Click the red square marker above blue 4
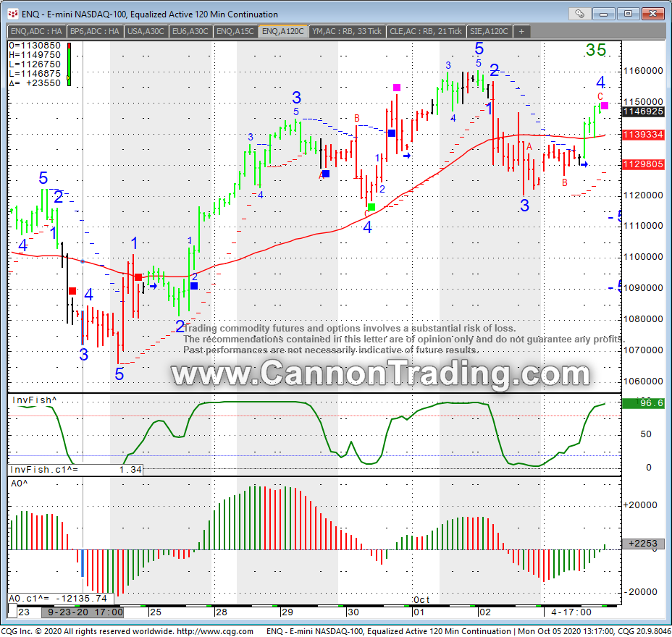The height and width of the screenshot is (637, 672). click(72, 291)
